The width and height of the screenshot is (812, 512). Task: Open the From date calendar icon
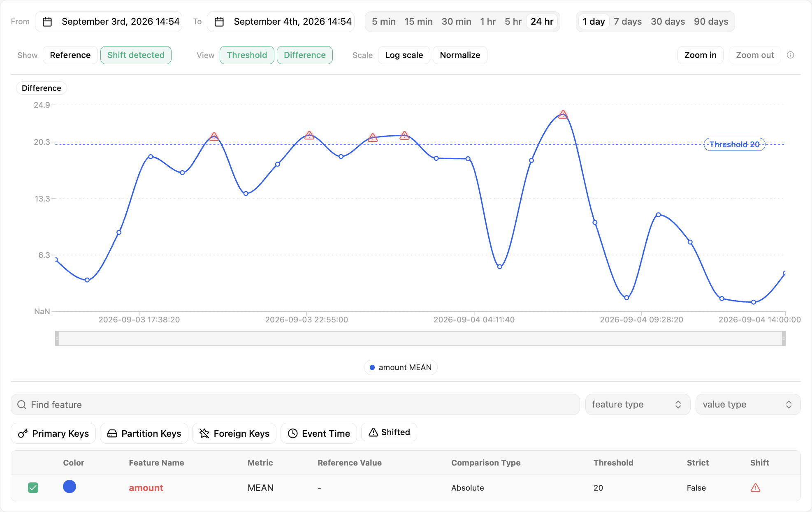pyautogui.click(x=47, y=22)
